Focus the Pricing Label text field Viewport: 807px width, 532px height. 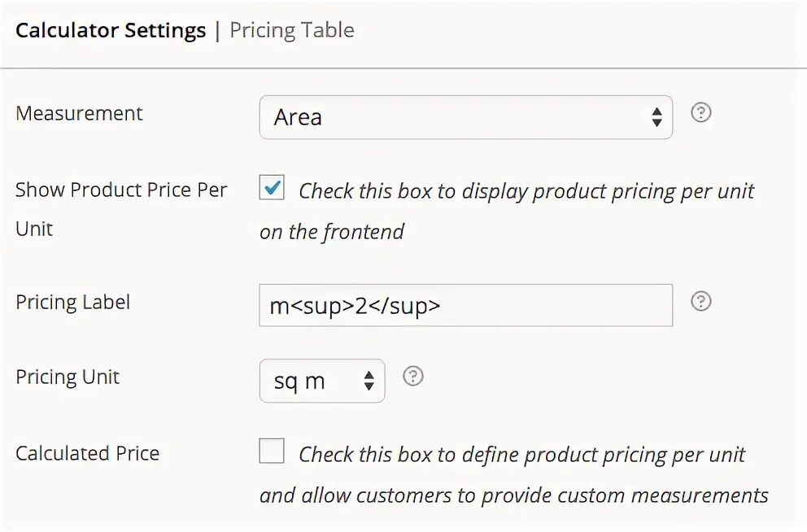[465, 305]
